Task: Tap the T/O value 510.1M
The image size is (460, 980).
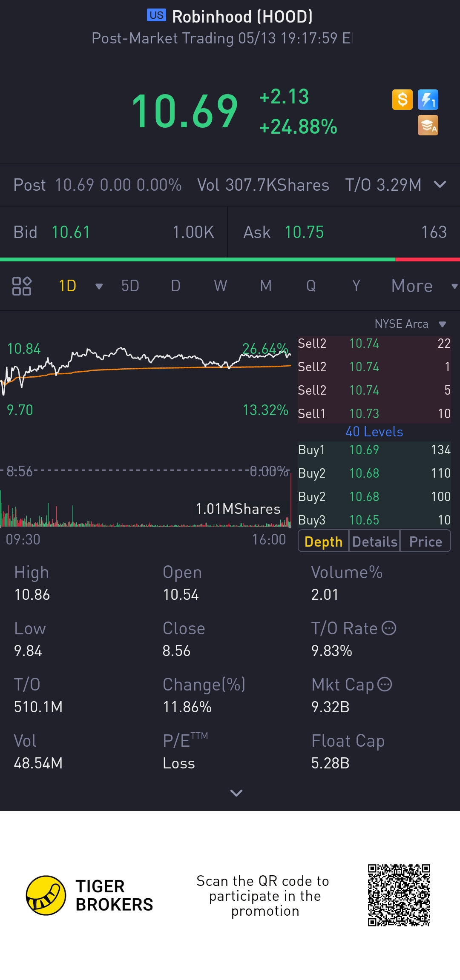Action: click(x=38, y=707)
